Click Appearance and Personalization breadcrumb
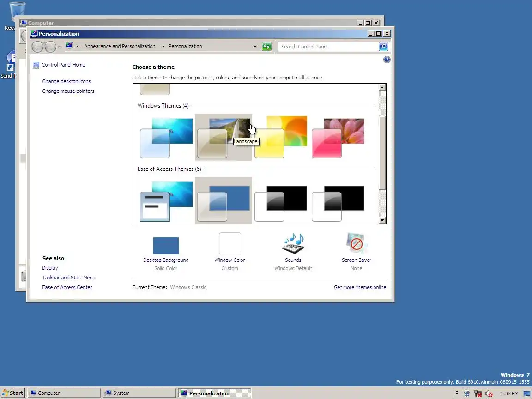The image size is (532, 399). (x=120, y=46)
